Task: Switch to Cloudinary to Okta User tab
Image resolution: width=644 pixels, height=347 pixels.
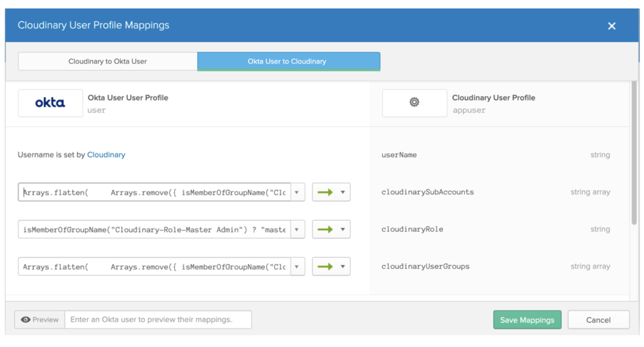Action: click(108, 61)
